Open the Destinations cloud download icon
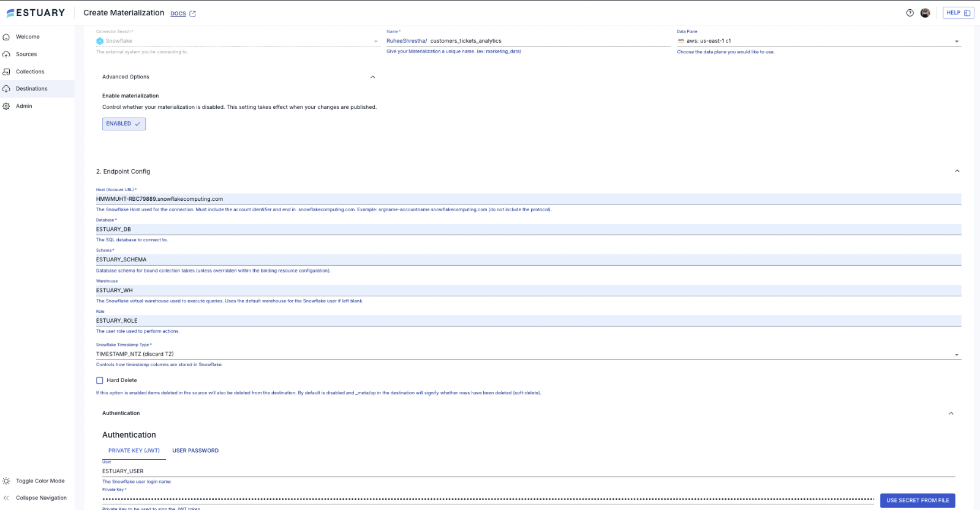Viewport: 980px width, 510px height. pyautogui.click(x=6, y=89)
